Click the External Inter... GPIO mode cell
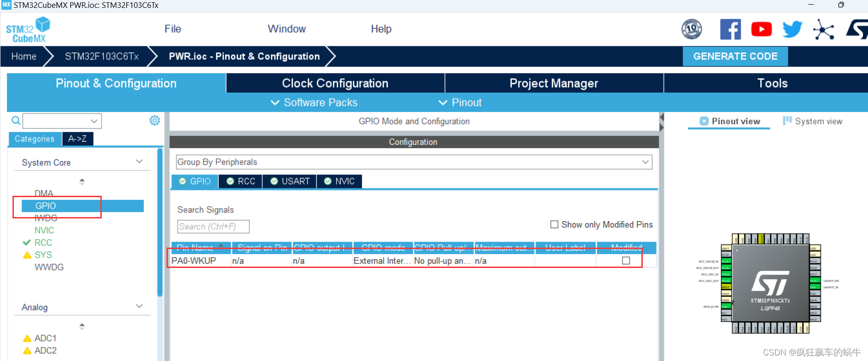 [x=383, y=261]
